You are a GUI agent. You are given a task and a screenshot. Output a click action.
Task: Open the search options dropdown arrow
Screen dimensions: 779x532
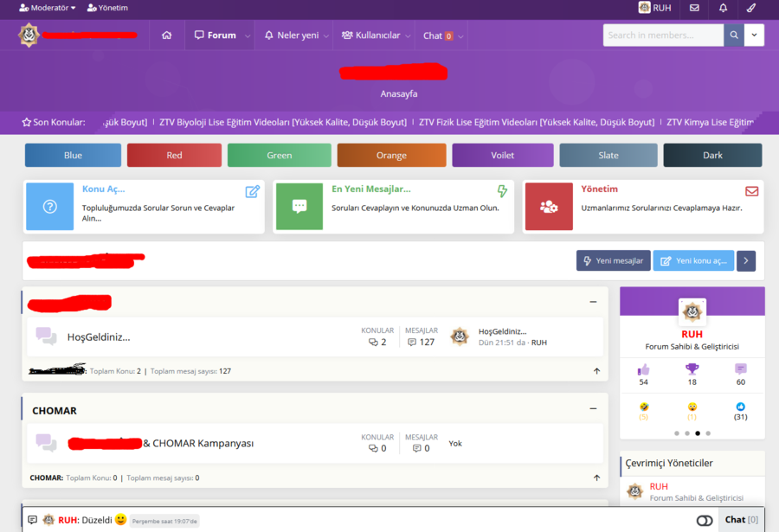754,35
